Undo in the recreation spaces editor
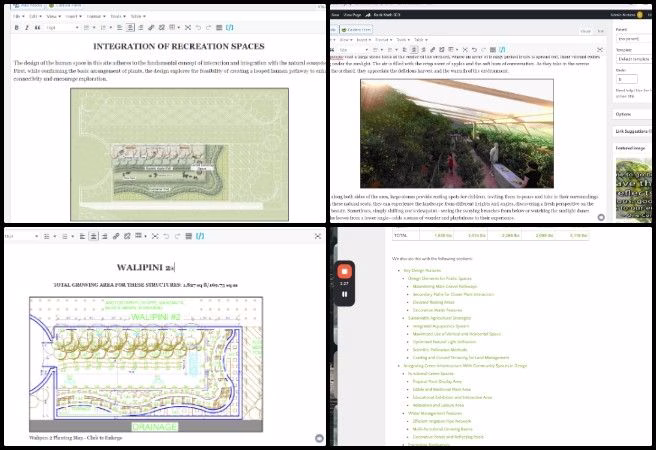This screenshot has height=450, width=656. pos(198,28)
